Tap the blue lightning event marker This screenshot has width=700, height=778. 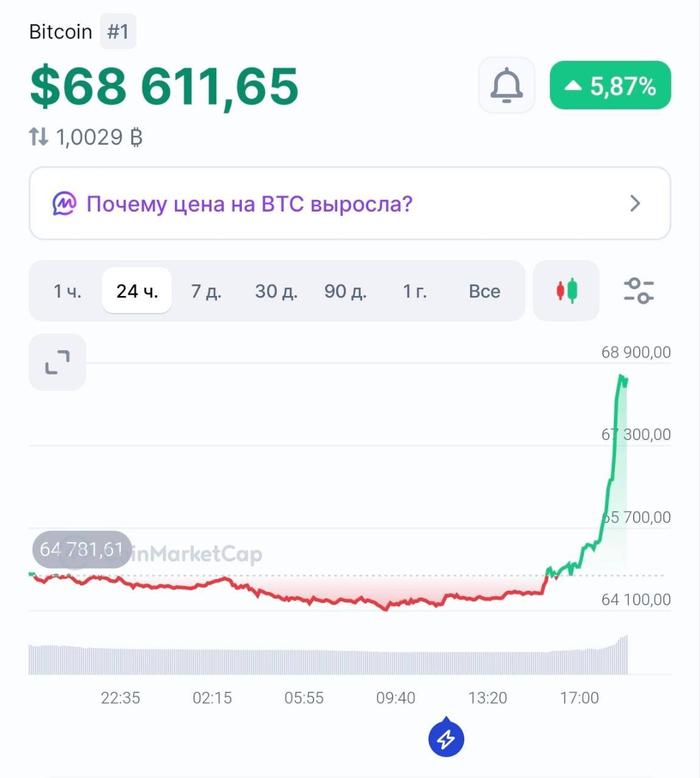point(447,738)
